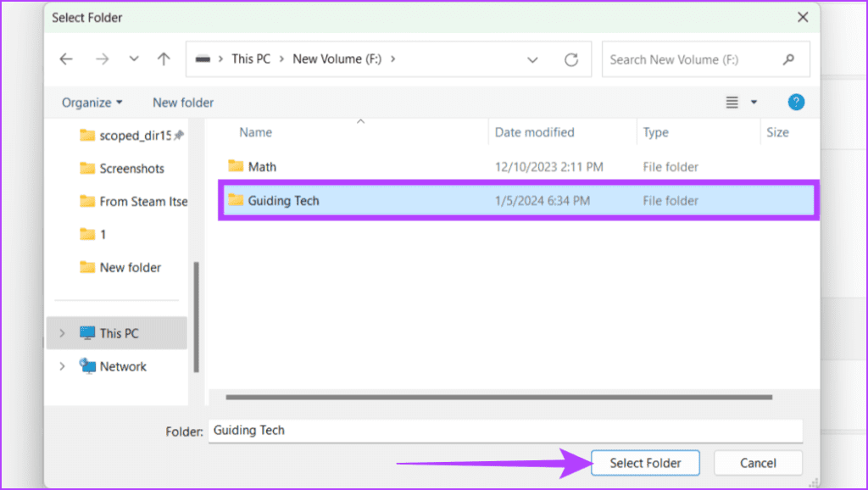Open the Organize dropdown
Viewport: 868px width, 490px height.
tap(90, 102)
